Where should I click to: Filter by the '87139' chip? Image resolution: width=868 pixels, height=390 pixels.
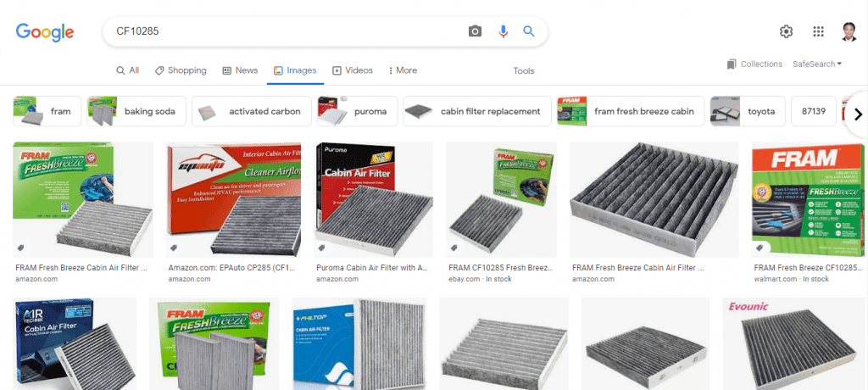pos(813,111)
